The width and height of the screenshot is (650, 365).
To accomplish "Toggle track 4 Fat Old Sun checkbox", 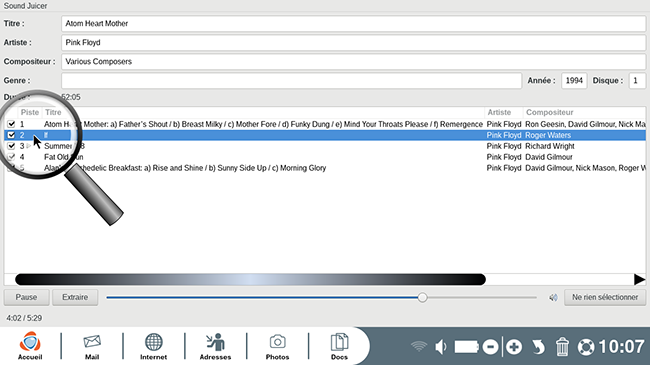I will (11, 157).
